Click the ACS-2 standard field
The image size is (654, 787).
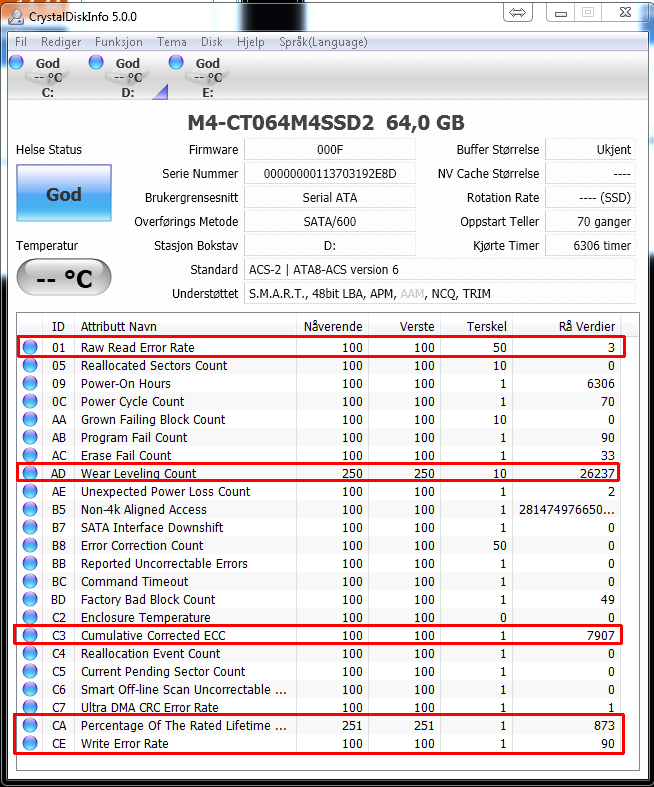coord(440,270)
